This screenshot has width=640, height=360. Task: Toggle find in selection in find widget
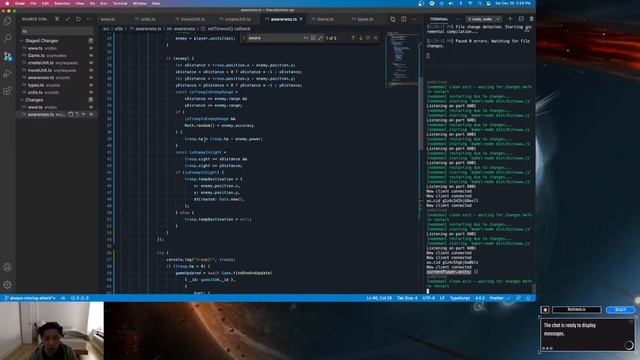[368, 38]
